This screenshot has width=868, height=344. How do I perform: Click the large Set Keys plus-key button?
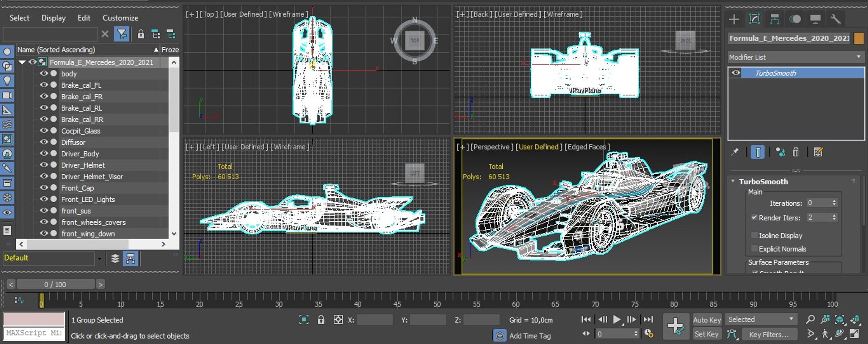coord(676,326)
